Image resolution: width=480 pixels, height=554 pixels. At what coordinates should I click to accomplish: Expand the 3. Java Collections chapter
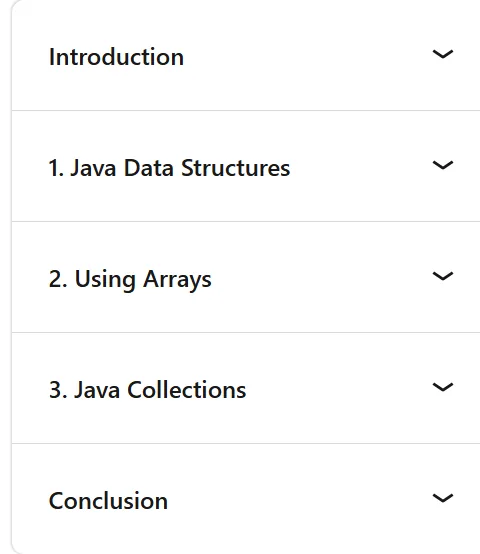click(246, 388)
